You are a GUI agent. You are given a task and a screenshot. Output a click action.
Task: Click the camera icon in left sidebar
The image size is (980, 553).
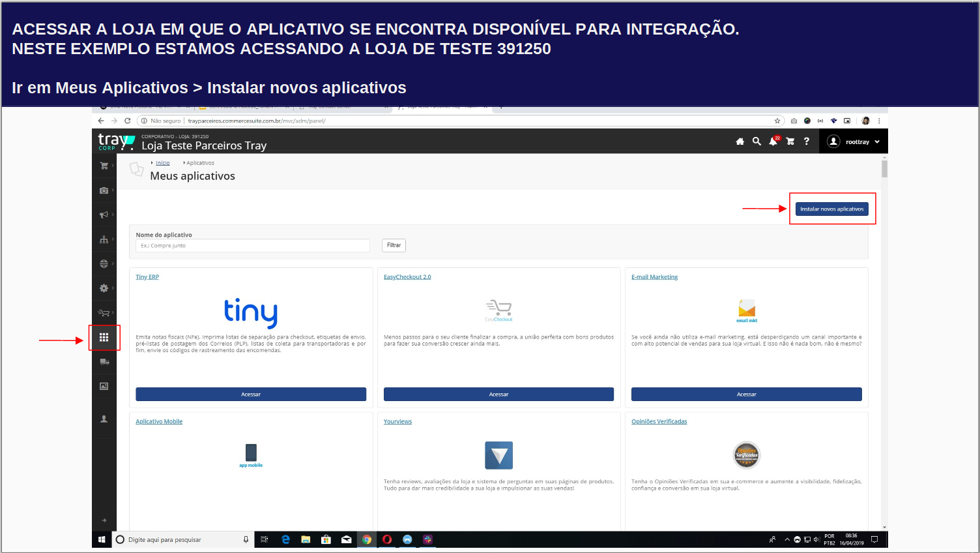click(104, 190)
